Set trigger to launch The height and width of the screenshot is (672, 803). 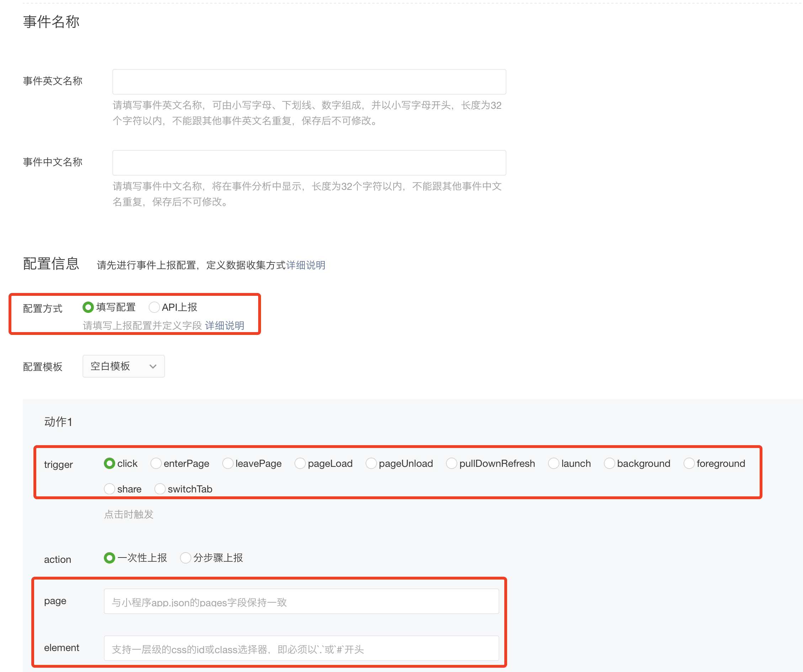(554, 463)
